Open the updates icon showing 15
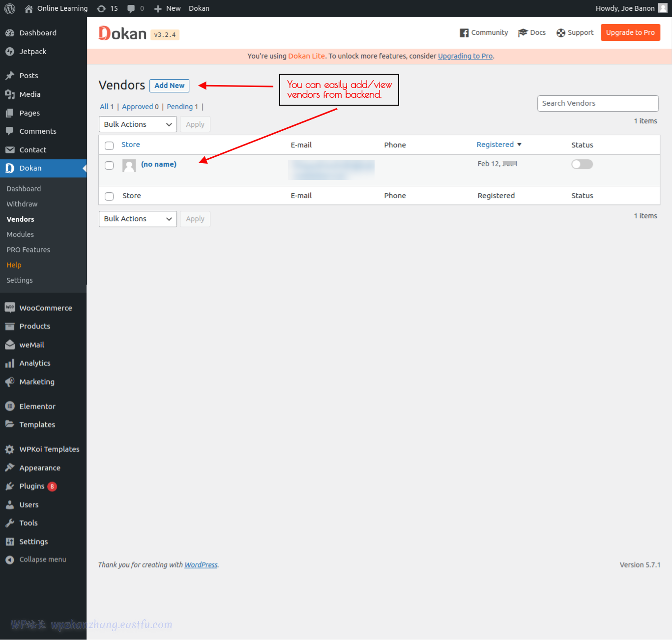The image size is (672, 640). coord(101,8)
